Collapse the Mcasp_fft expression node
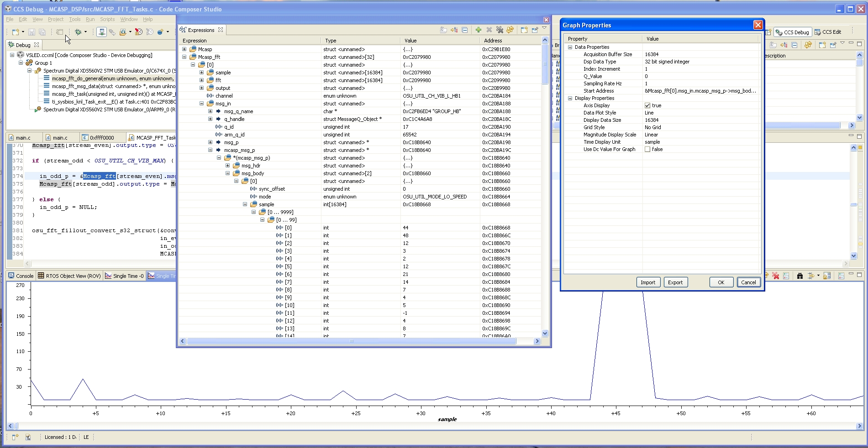 184,57
